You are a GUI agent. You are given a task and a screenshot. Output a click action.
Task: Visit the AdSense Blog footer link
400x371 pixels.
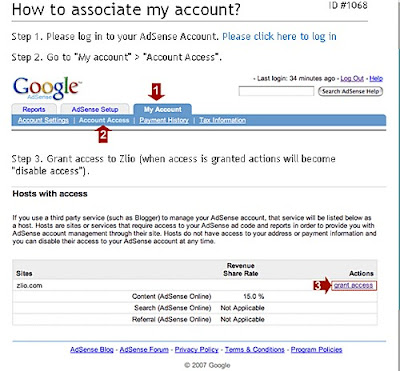click(92, 350)
